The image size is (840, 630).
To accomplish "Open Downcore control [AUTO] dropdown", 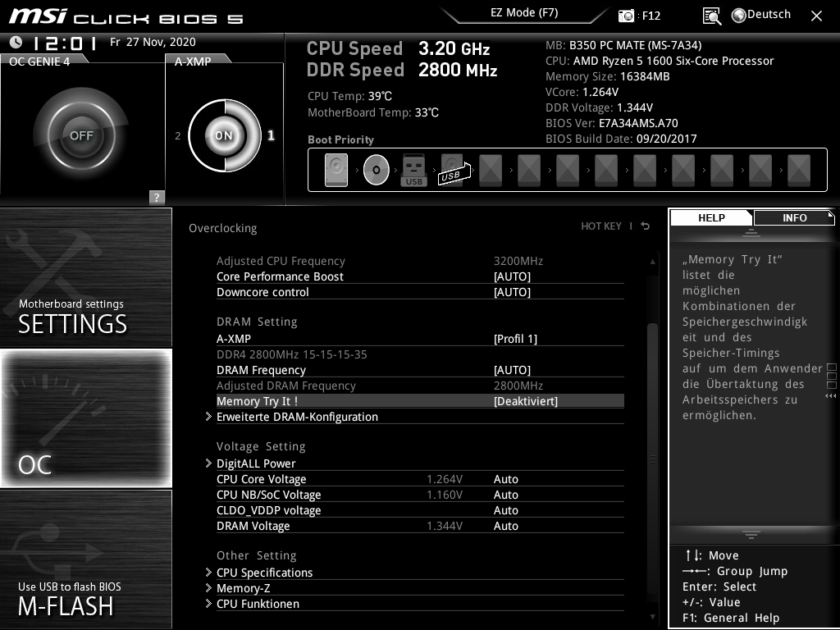I will (x=512, y=292).
